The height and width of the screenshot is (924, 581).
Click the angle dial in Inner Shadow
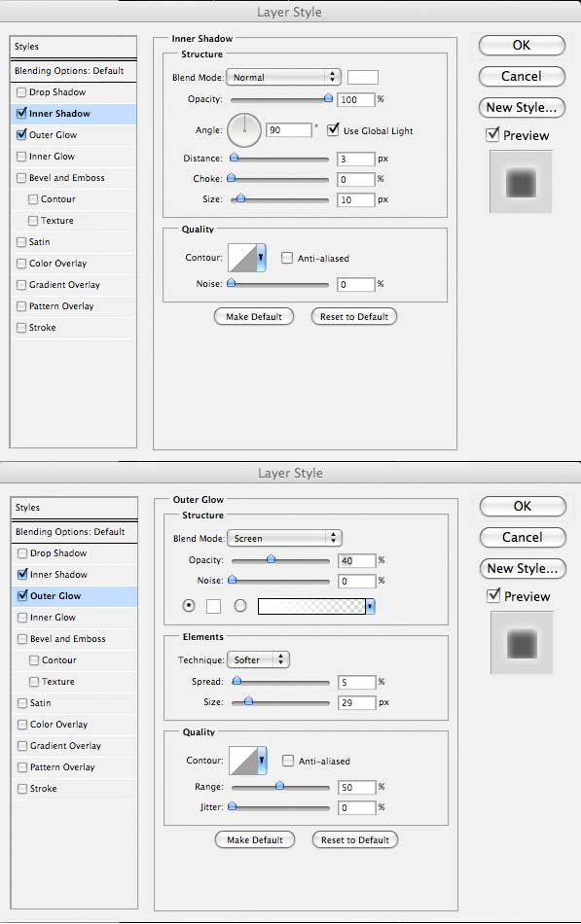[244, 130]
